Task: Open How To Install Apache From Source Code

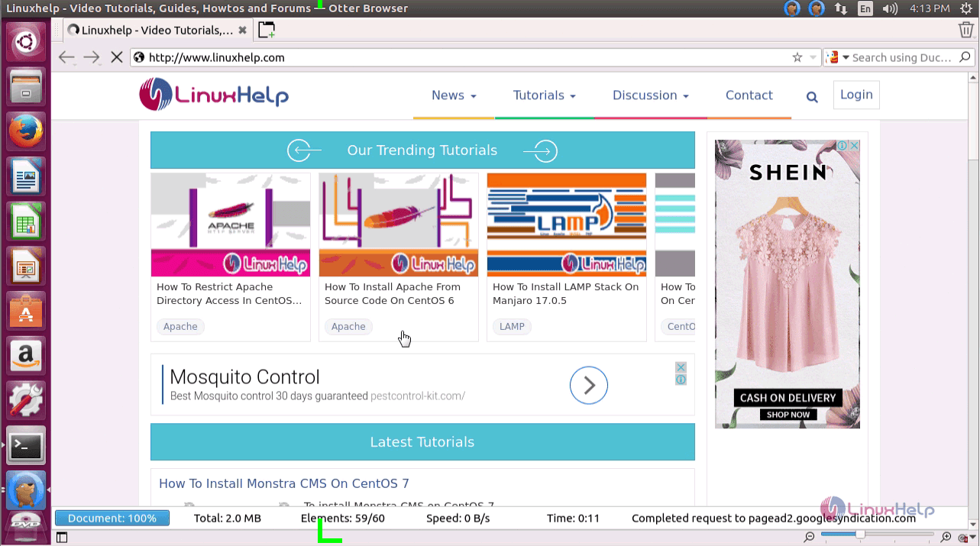Action: click(x=393, y=294)
